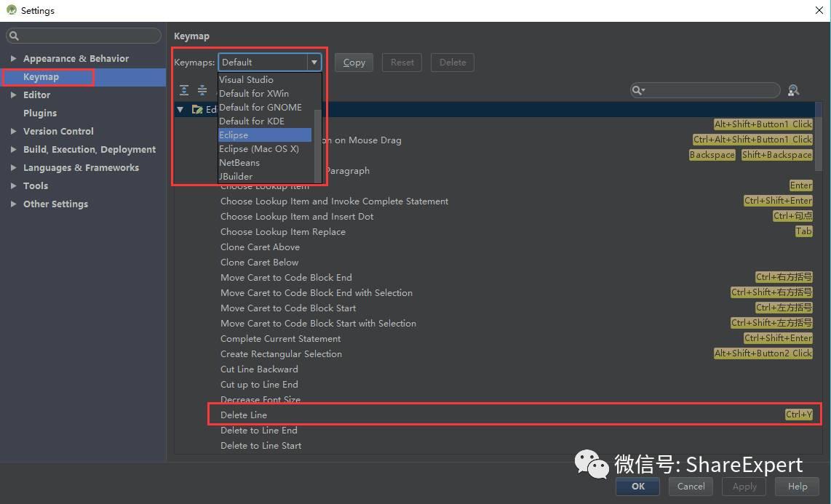Click the Shift+Backspace shortcut label
The width and height of the screenshot is (831, 504).
tap(776, 155)
